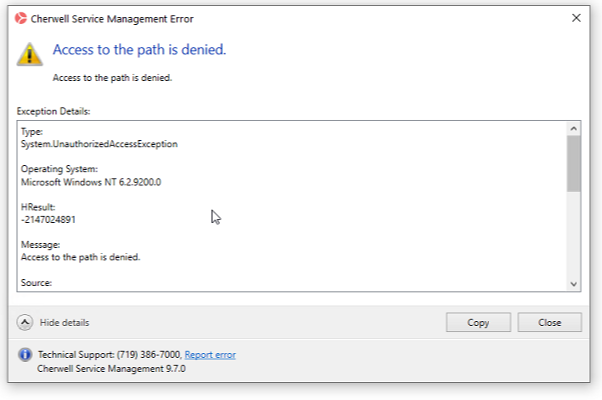Click the Microsoft Windows NT 6.2.9200.0 line
Image resolution: width=602 pixels, height=400 pixels.
pyautogui.click(x=91, y=182)
